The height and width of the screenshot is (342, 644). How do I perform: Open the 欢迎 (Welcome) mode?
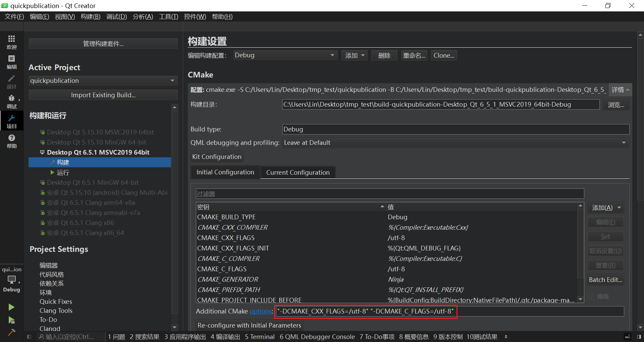click(x=12, y=42)
